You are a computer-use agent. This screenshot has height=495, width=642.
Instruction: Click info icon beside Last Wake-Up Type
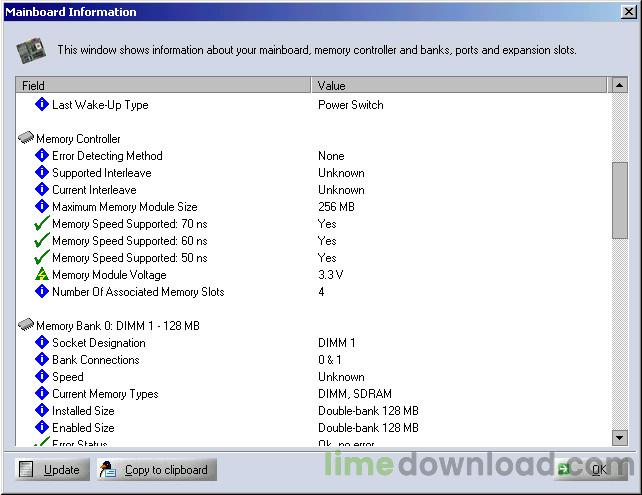pyautogui.click(x=41, y=105)
